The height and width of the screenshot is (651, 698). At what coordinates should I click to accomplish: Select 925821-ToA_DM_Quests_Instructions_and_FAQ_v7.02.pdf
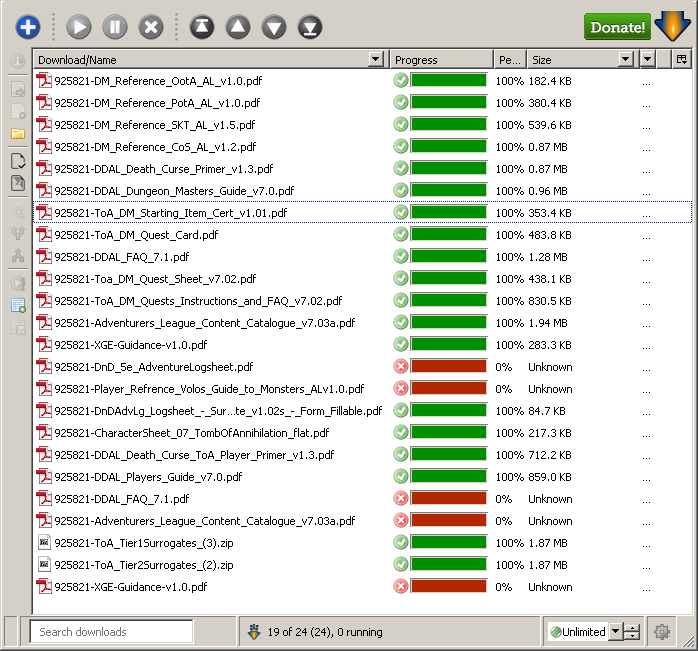pos(362,301)
